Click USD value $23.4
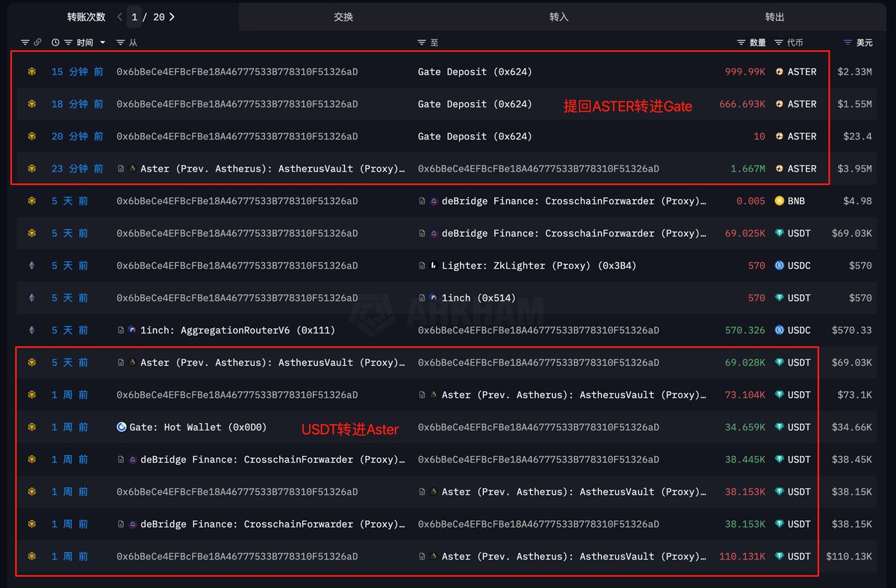This screenshot has height=588, width=896. tap(857, 136)
